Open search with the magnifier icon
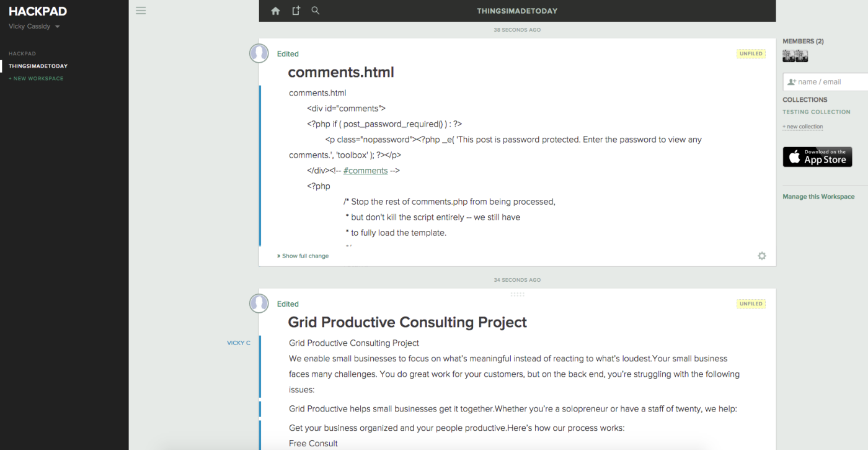868x450 pixels. pos(316,11)
